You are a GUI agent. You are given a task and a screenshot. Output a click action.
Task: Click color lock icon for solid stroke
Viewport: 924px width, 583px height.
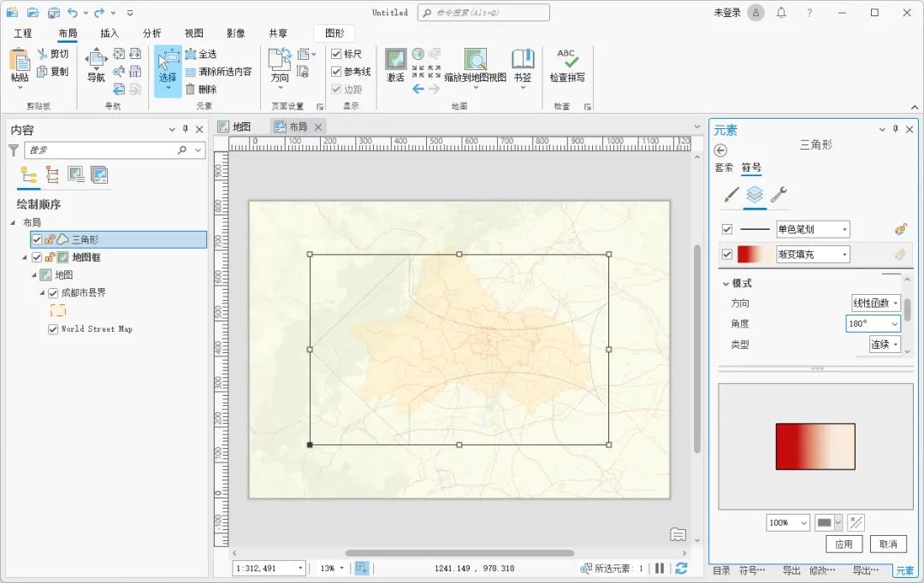coord(900,229)
